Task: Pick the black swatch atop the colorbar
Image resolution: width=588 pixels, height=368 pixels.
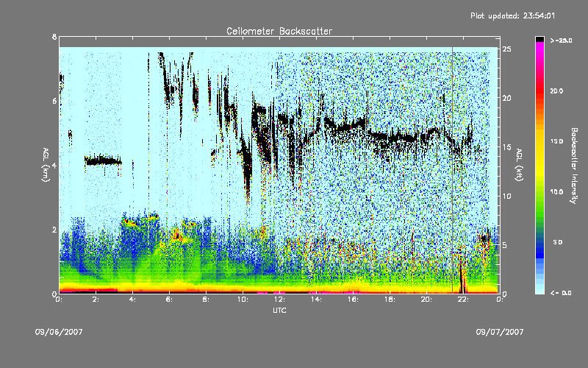Action: point(539,39)
